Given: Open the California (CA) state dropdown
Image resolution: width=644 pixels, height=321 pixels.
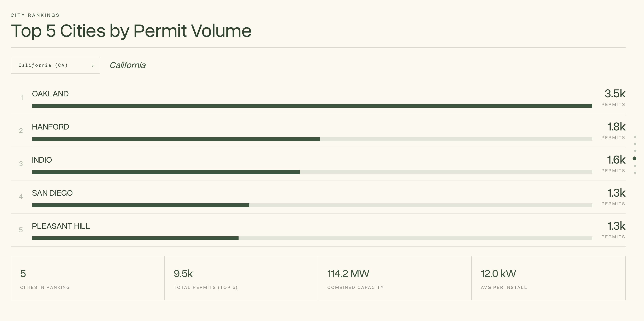Looking at the screenshot, I should click(x=55, y=65).
